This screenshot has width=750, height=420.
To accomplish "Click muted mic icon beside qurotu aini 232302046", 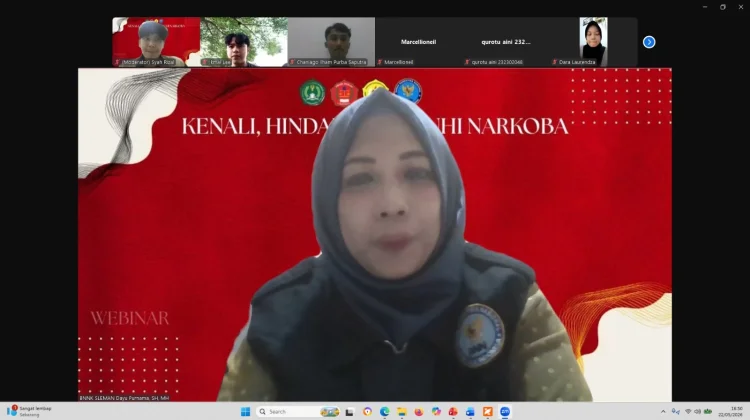I will coord(467,62).
